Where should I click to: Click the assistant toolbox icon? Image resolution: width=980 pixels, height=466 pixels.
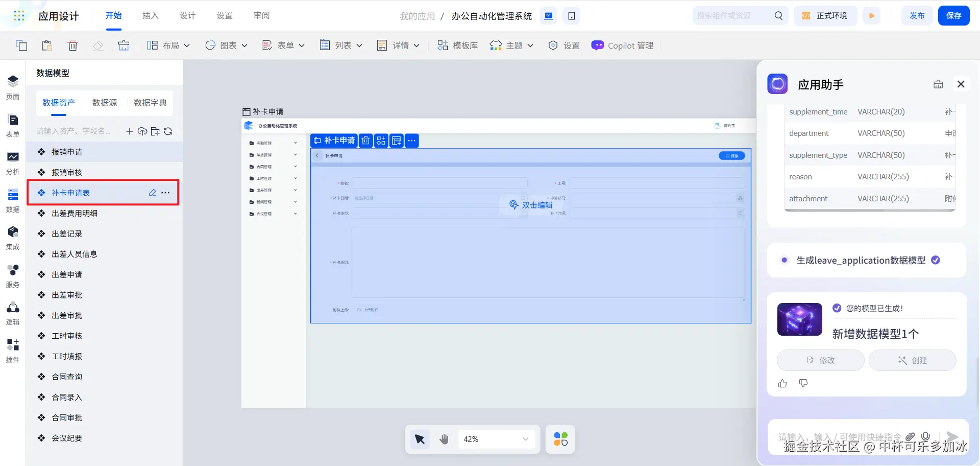pyautogui.click(x=938, y=84)
